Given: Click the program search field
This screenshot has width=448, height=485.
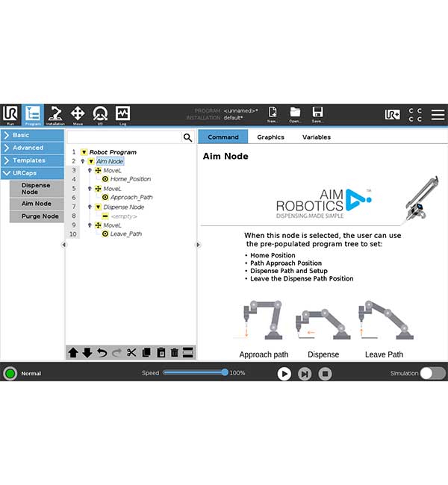Looking at the screenshot, I should click(x=125, y=137).
